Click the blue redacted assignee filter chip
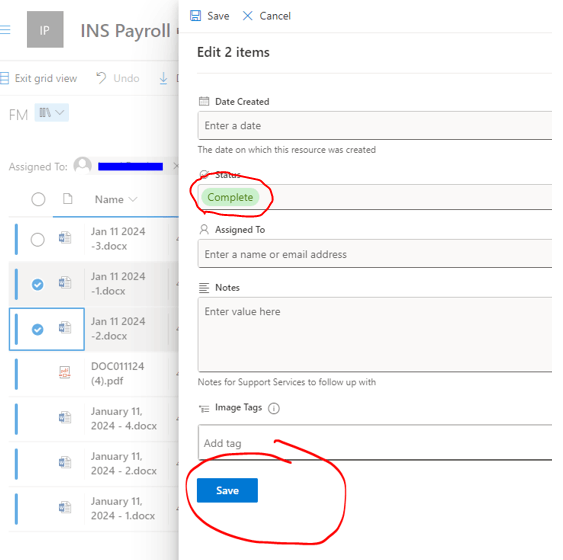 tap(130, 166)
